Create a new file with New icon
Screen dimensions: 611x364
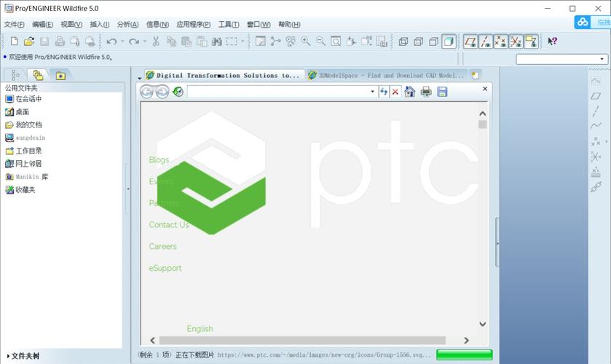click(15, 41)
